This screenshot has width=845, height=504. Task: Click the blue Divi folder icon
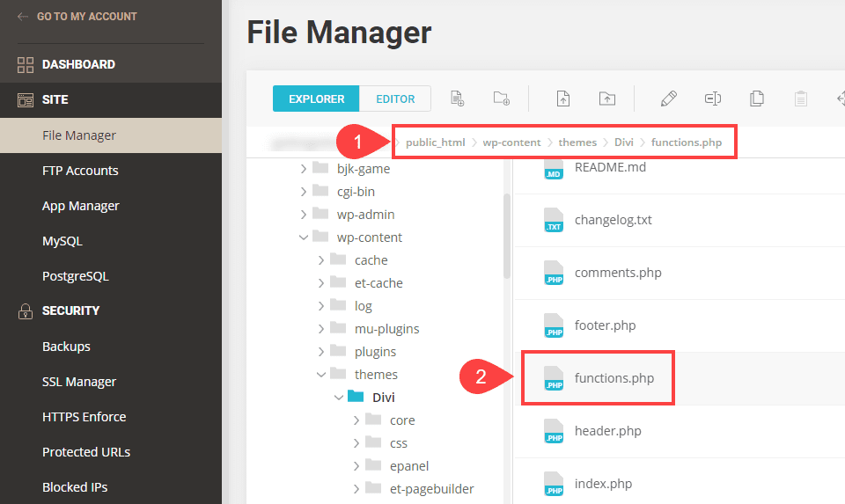[x=356, y=397]
